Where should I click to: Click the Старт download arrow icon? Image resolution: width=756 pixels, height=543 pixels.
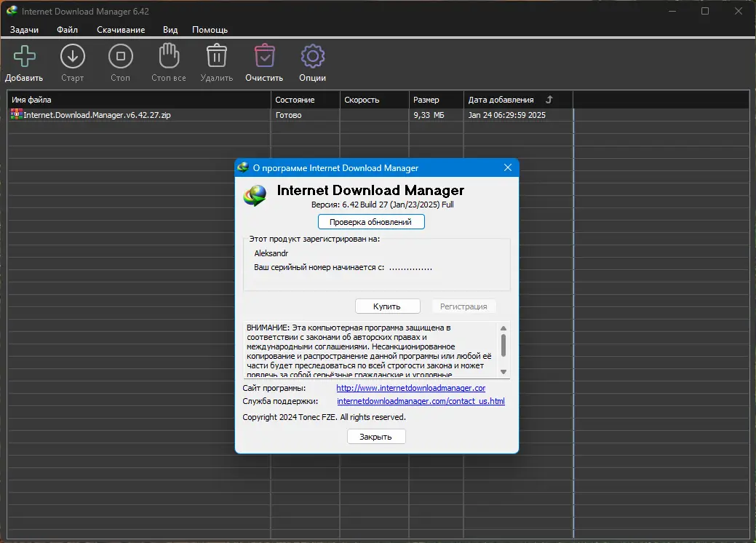click(x=72, y=57)
